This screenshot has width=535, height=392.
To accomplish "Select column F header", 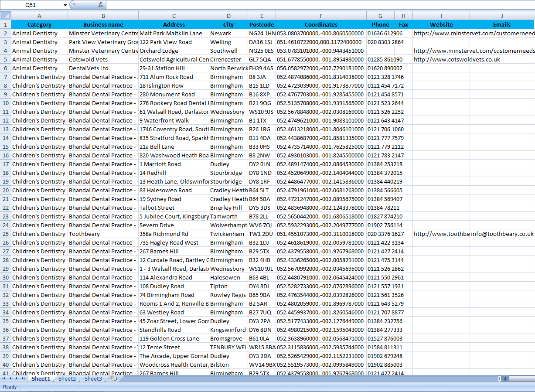I will click(321, 16).
